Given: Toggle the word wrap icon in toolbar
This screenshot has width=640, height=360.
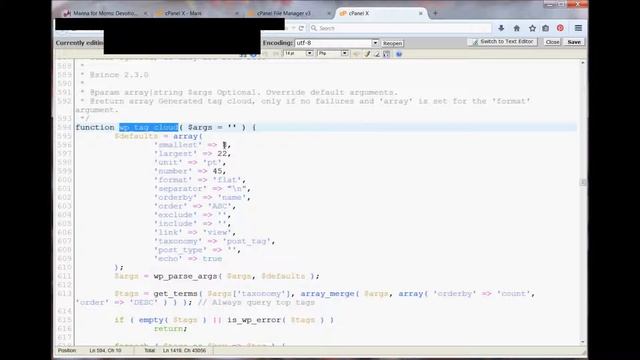Looking at the screenshot, I should click(x=387, y=53).
